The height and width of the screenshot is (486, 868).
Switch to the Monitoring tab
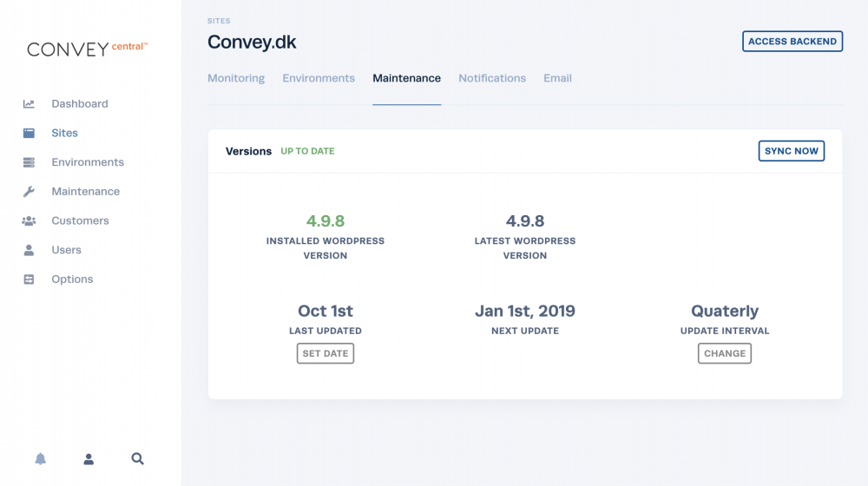click(236, 78)
